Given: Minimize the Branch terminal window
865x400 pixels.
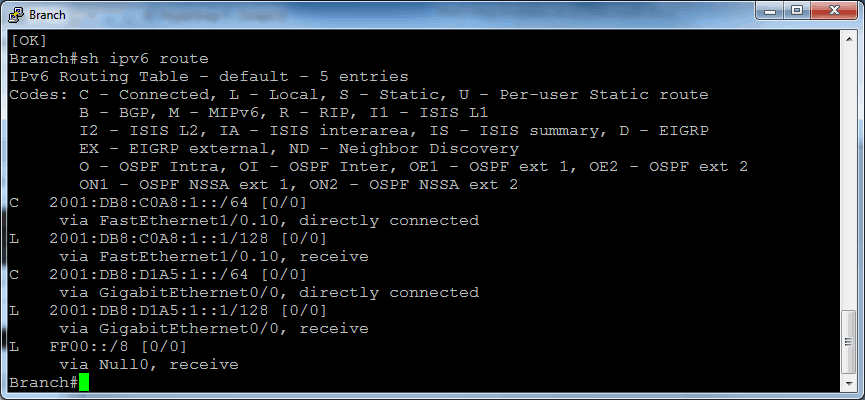Looking at the screenshot, I should 770,10.
